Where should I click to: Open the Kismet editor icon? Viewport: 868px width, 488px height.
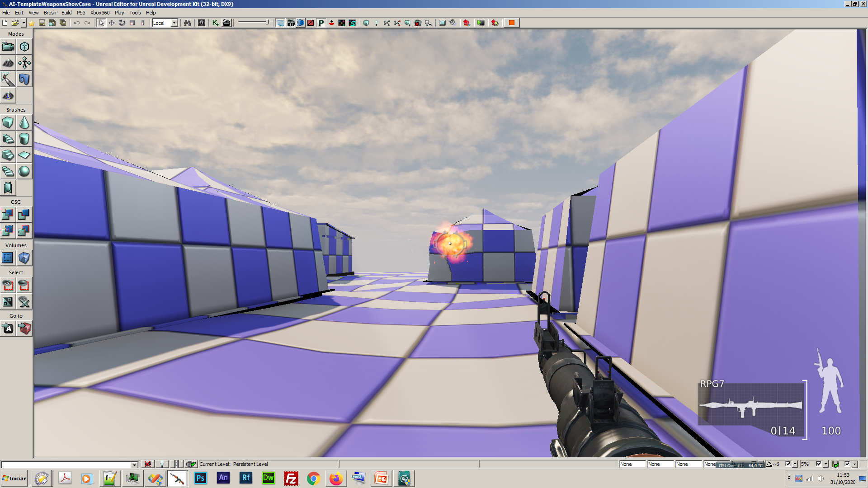click(215, 23)
